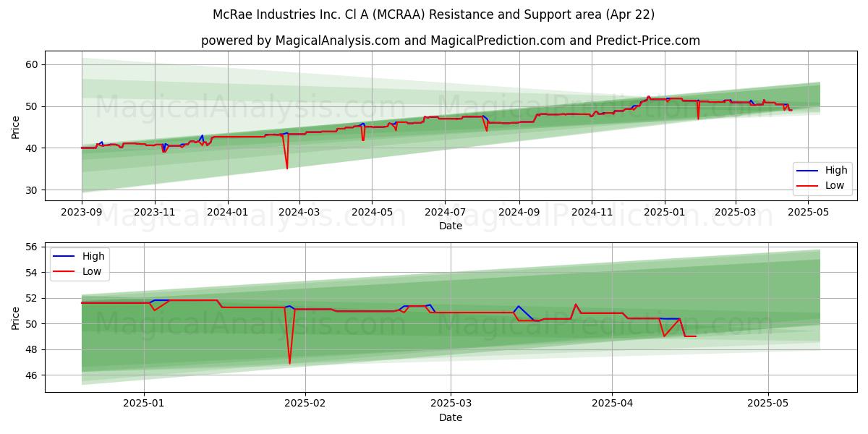Click the lower chart 'Price' axis label
Image resolution: width=868 pixels, height=434 pixels.
(x=16, y=318)
